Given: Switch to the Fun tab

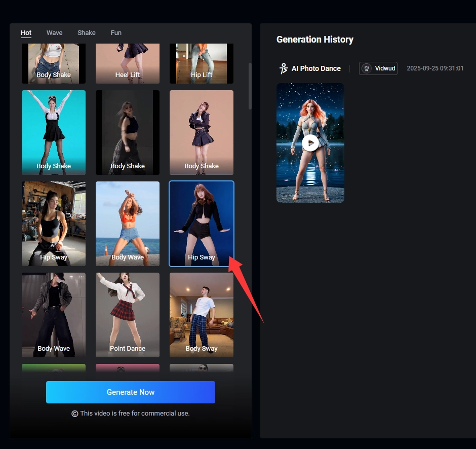Looking at the screenshot, I should pyautogui.click(x=116, y=32).
